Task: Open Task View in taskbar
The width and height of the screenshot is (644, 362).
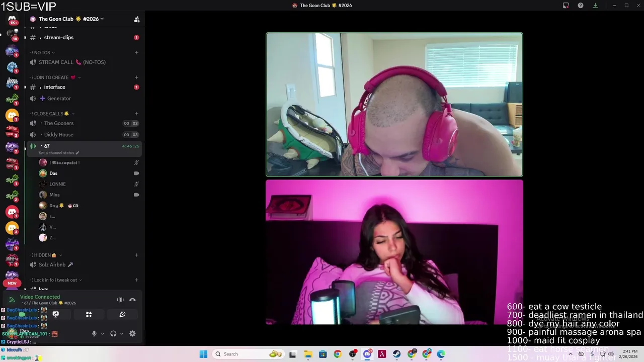Action: (293, 354)
